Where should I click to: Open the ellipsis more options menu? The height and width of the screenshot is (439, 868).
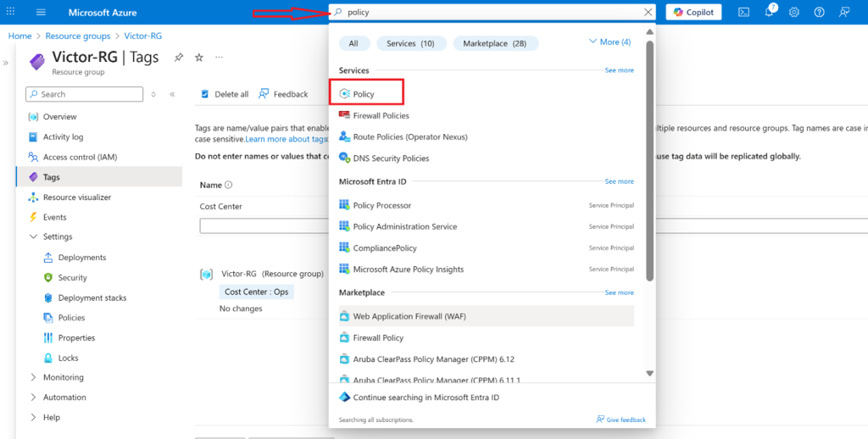point(220,58)
